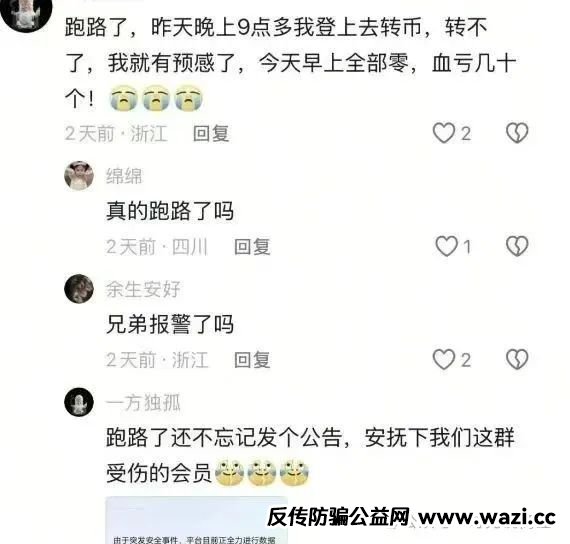This screenshot has width=570, height=544.
Task: Select 一方独孤's comment about 公告
Action: coord(310,456)
